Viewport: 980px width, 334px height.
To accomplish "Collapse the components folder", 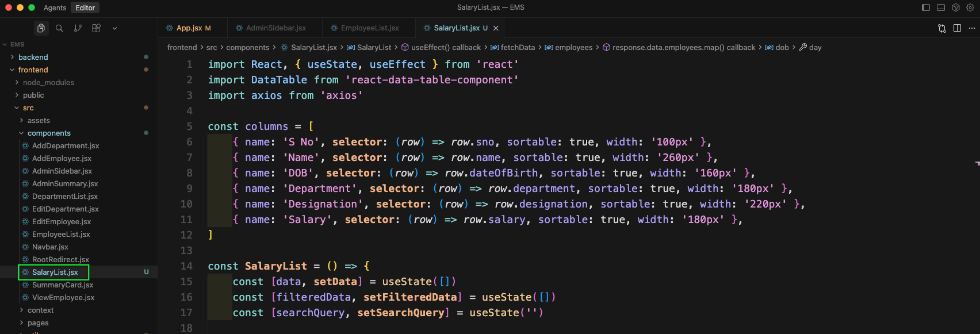I will [x=49, y=133].
